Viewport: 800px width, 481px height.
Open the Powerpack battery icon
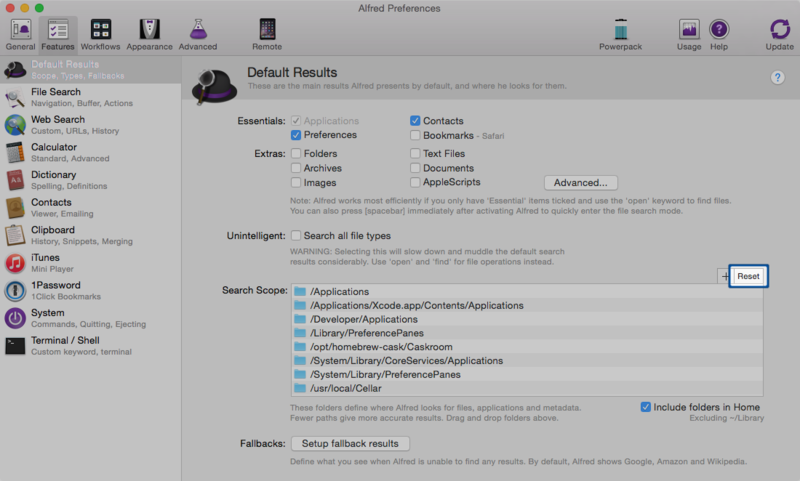click(620, 30)
